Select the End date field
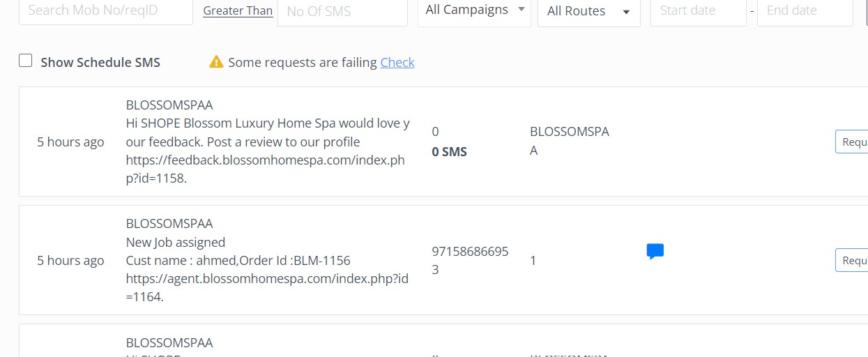Image resolution: width=868 pixels, height=357 pixels. [x=805, y=11]
